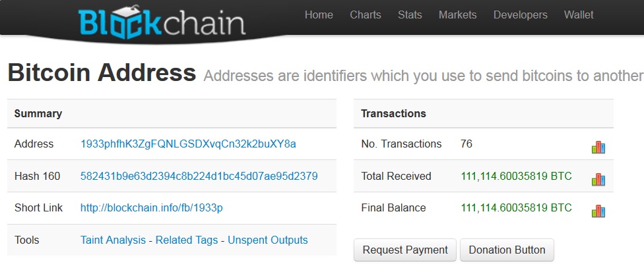Click the Request Payment button
Viewport: 644px width, 274px height.
pyautogui.click(x=405, y=250)
